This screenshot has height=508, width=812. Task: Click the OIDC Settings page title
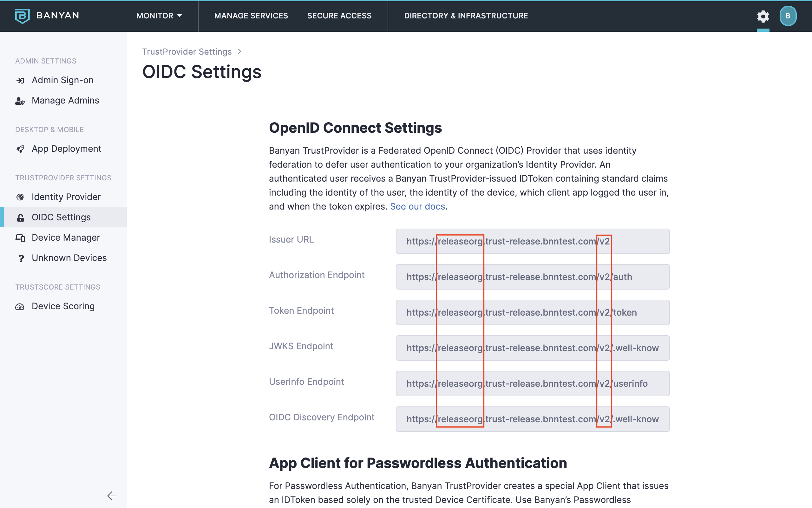pyautogui.click(x=202, y=72)
